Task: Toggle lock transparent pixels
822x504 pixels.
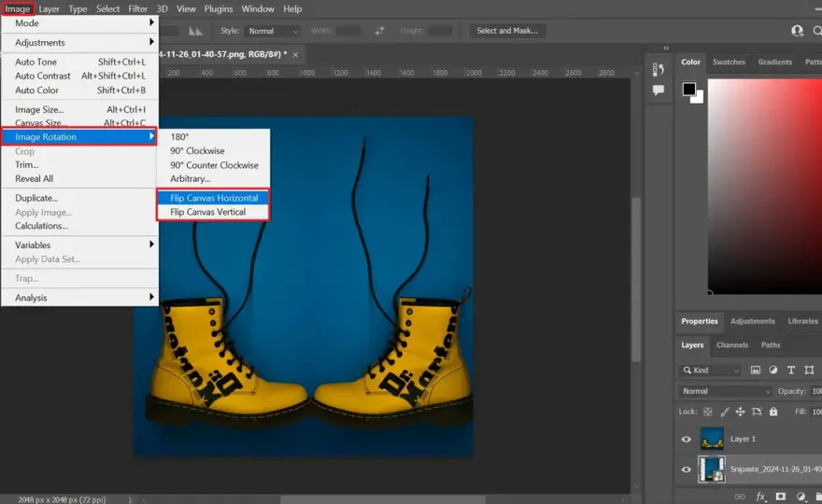Action: [x=708, y=412]
